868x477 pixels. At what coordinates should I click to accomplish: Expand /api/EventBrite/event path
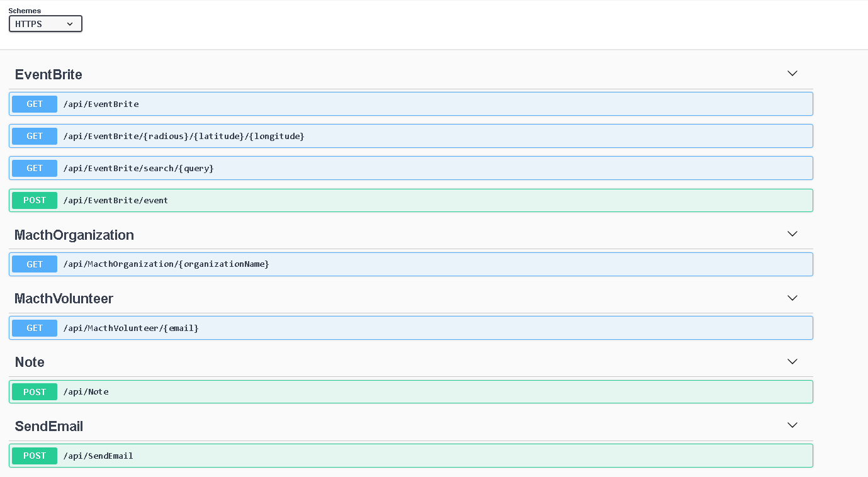115,200
